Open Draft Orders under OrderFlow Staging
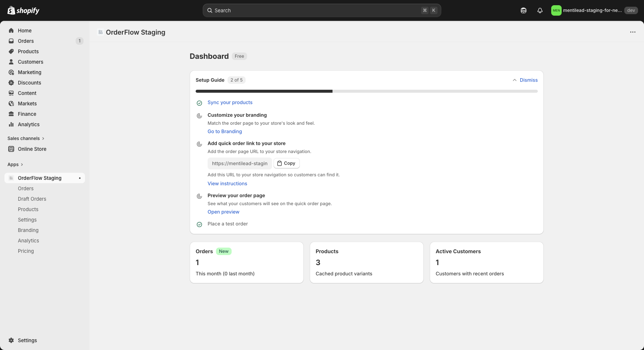This screenshot has width=644, height=350. (x=32, y=199)
